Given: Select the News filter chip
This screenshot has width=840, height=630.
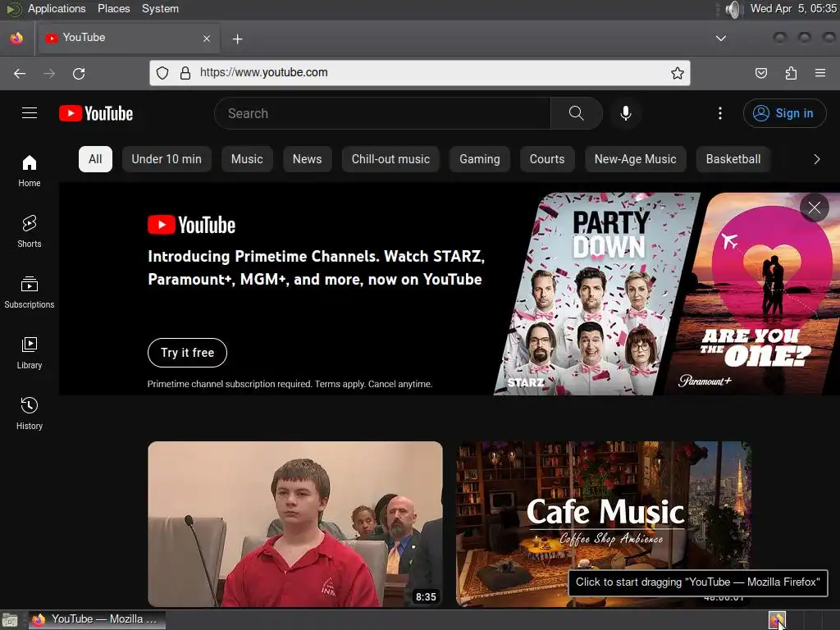Looking at the screenshot, I should tap(307, 159).
